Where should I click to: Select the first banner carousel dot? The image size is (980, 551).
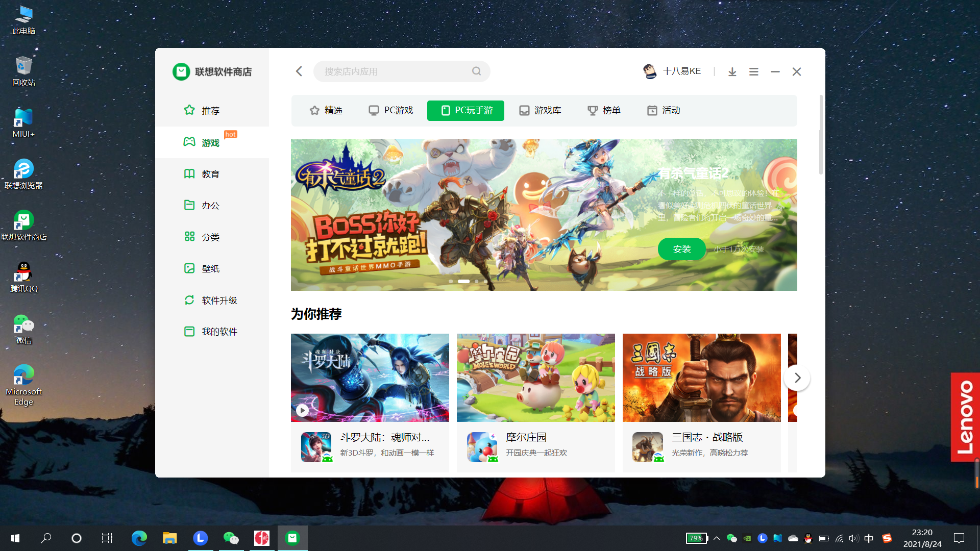[x=451, y=281]
